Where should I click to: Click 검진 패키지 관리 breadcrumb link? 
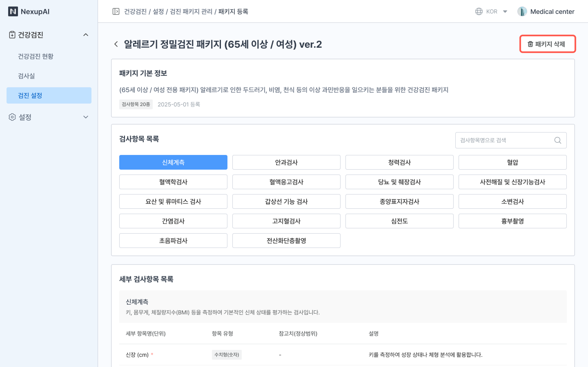click(191, 11)
